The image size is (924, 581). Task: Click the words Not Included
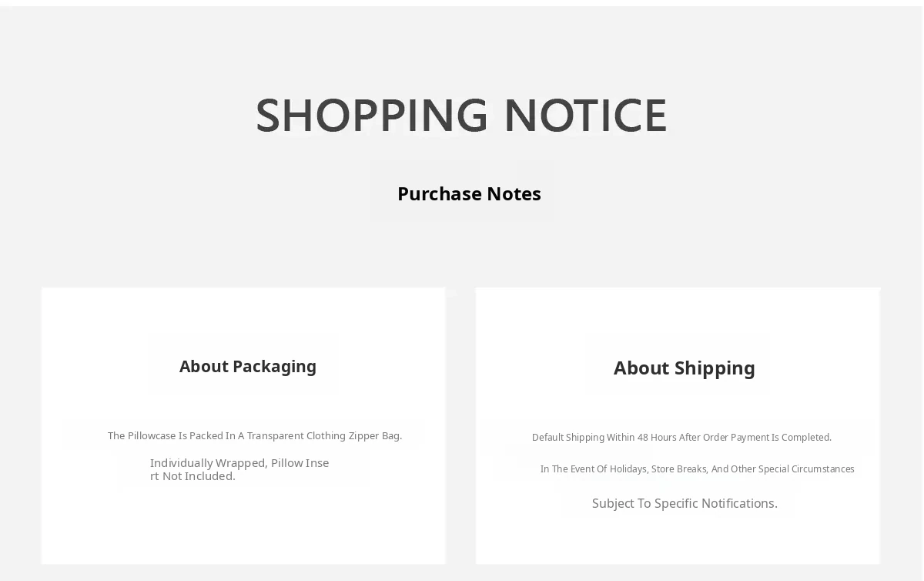[x=199, y=476]
